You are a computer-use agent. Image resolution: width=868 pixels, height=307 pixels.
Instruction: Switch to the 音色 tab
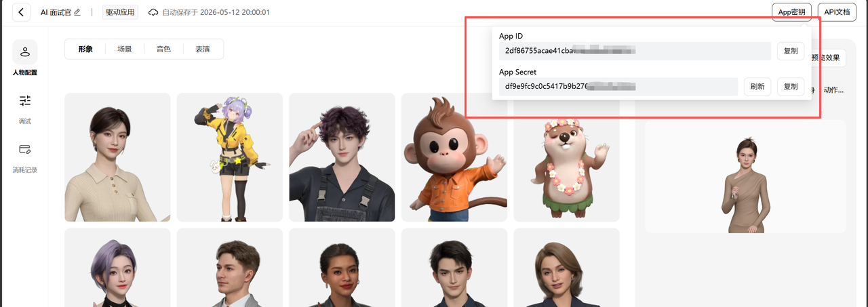pyautogui.click(x=163, y=49)
